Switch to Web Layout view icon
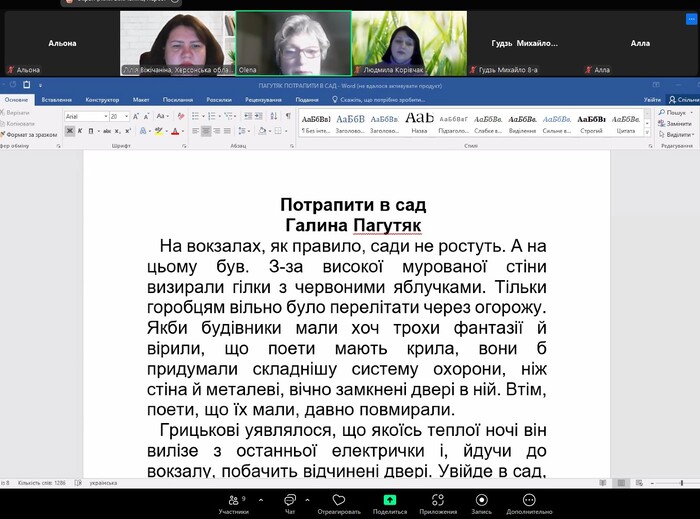 pyautogui.click(x=639, y=483)
